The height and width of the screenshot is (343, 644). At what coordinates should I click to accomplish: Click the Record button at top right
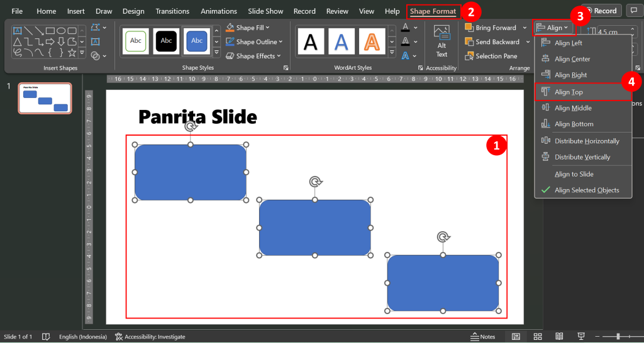tap(602, 11)
